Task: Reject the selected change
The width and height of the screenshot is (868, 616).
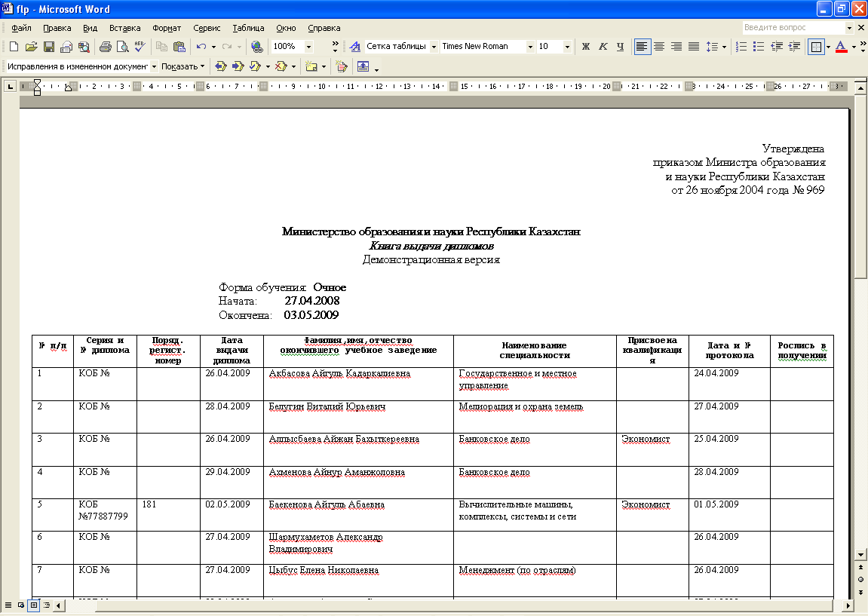Action: (x=281, y=67)
